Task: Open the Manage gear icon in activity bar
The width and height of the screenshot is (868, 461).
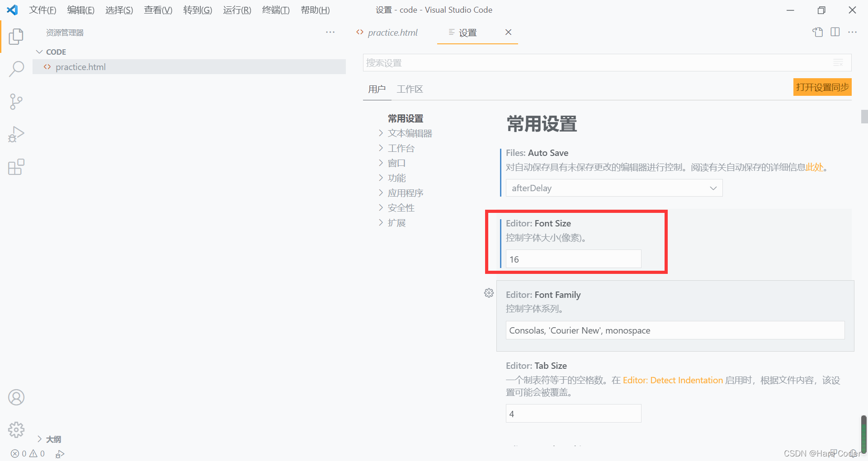Action: click(x=16, y=430)
